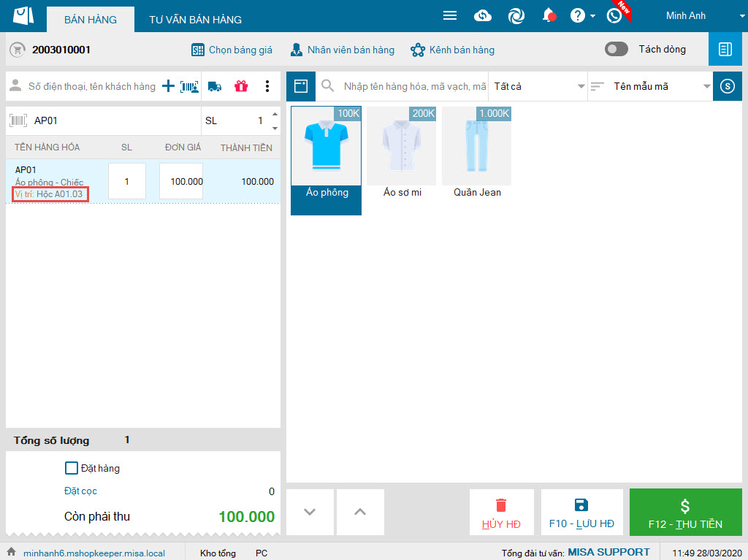
Task: Open minhanh6.mshopkeeper.misa.local link
Action: click(x=94, y=553)
